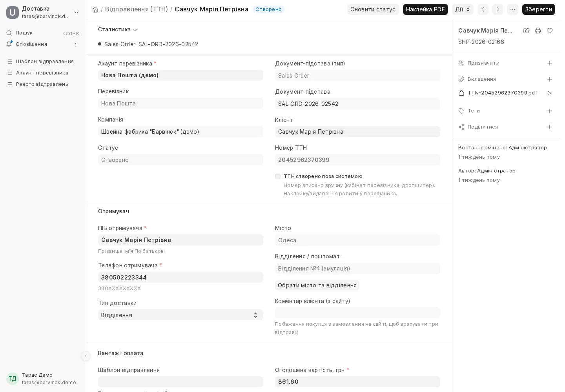Click Обрати місто та відділення button
The width and height of the screenshot is (565, 392).
(x=317, y=285)
